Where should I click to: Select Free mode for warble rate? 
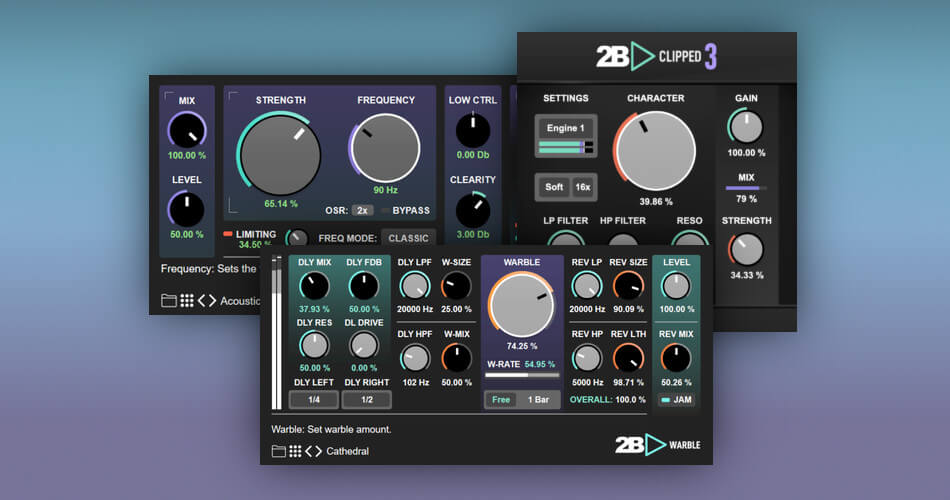pos(501,399)
